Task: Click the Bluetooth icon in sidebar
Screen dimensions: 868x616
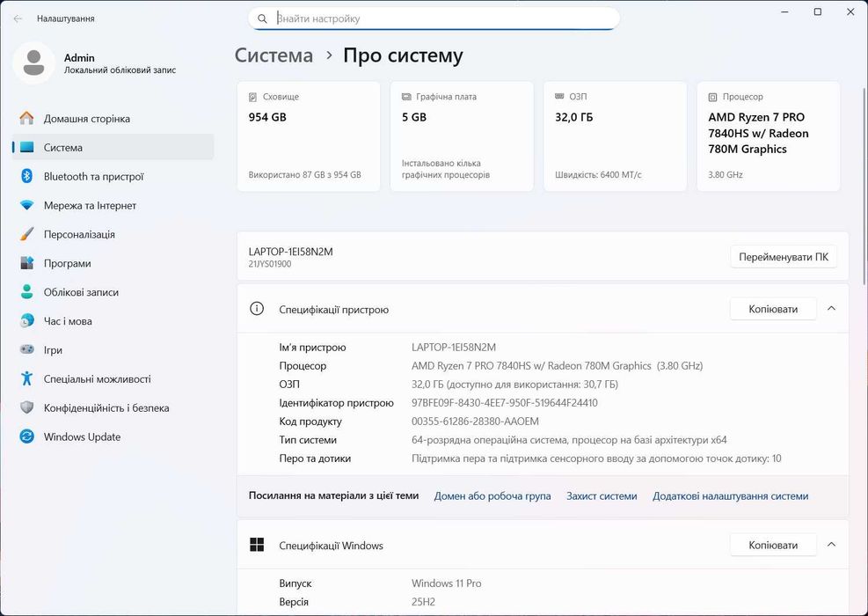Action: pos(26,176)
